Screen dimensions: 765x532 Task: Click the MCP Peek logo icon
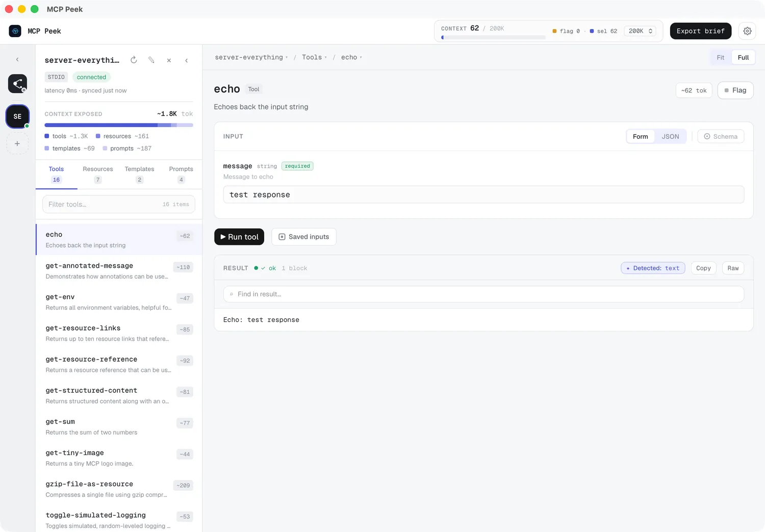pyautogui.click(x=15, y=31)
